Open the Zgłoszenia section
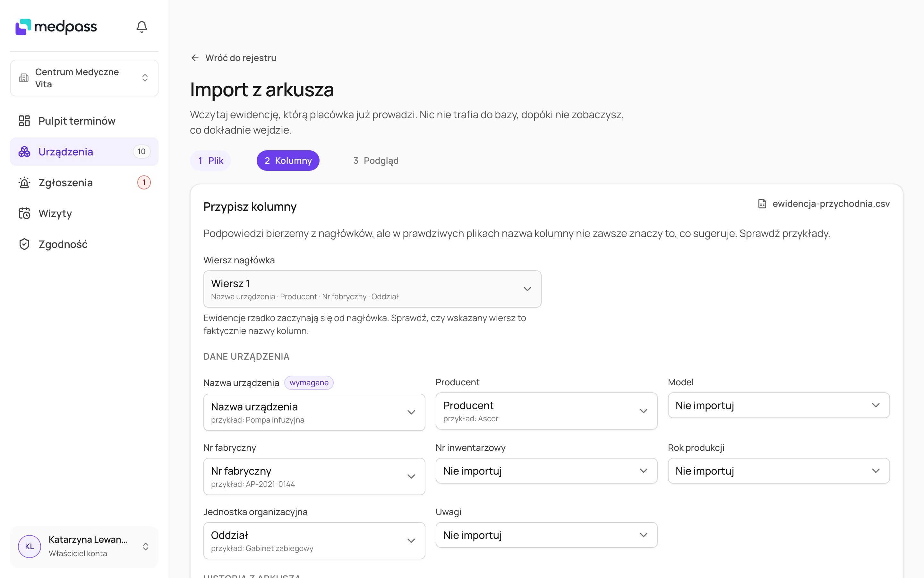The image size is (924, 578). [84, 183]
